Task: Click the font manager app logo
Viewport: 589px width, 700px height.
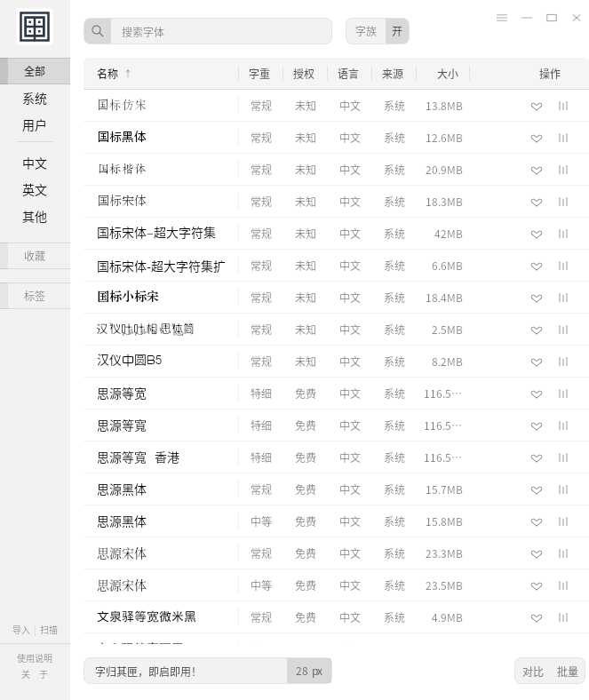Action: 35,27
